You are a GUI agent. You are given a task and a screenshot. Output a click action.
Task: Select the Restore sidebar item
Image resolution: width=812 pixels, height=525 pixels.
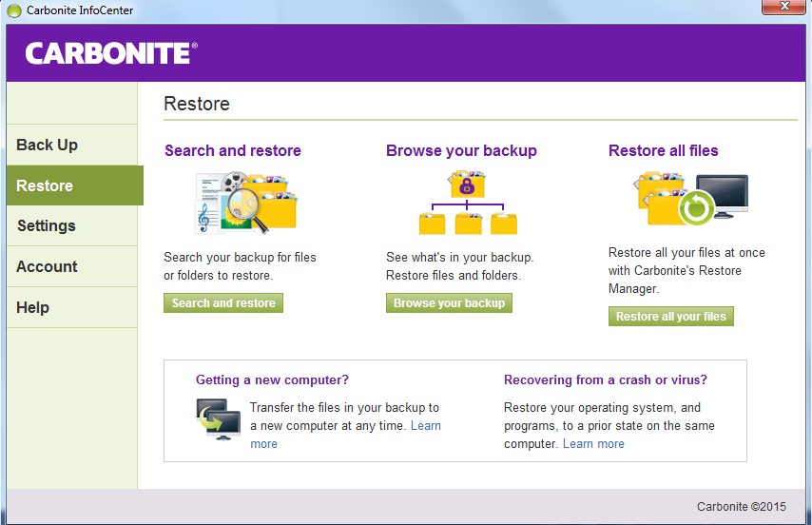click(75, 185)
